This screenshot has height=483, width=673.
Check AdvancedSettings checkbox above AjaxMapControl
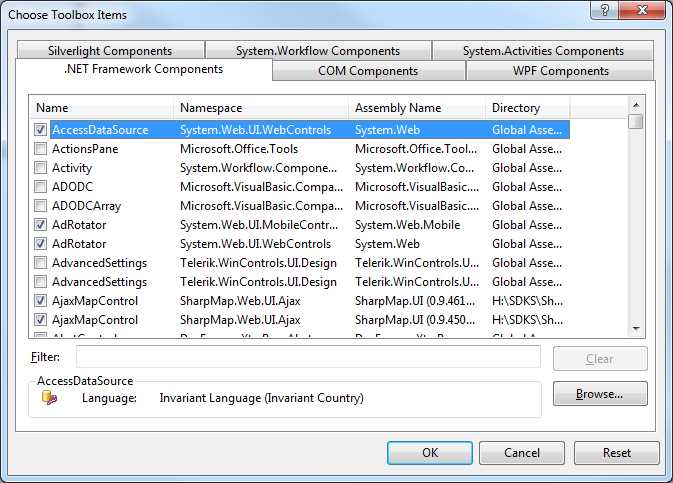40,282
